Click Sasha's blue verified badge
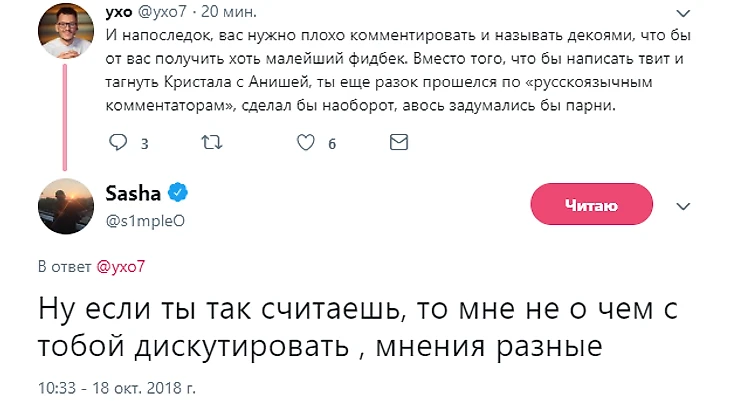This screenshot has height=411, width=730. tap(178, 191)
